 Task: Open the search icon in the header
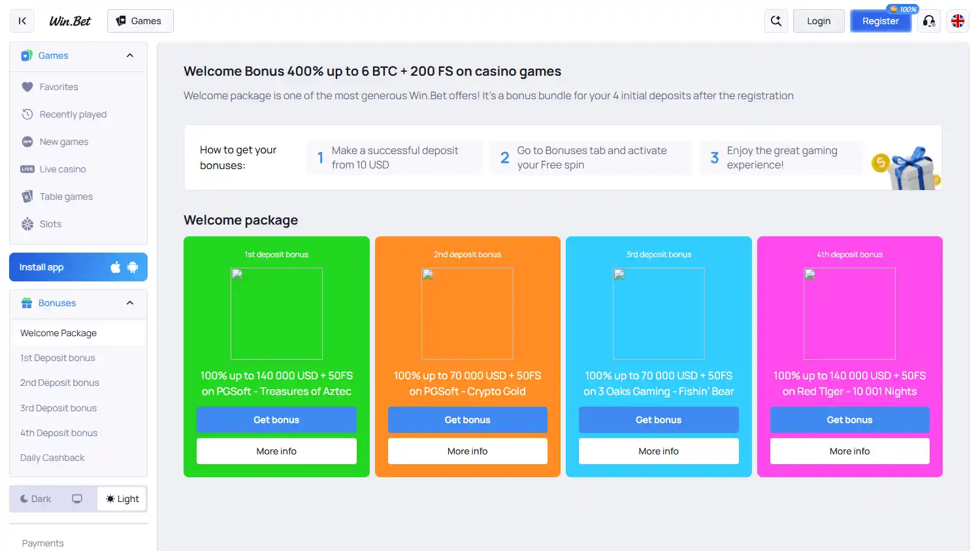point(776,21)
